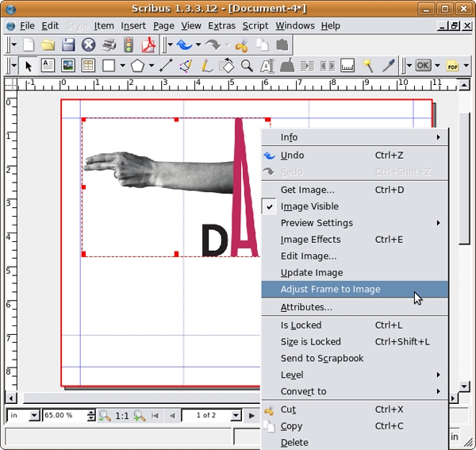Viewport: 476px width, 450px height.
Task: Open the Extras menu
Action: tap(221, 25)
